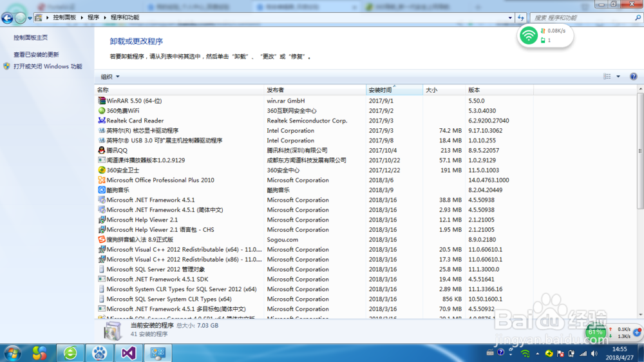
Task: Open the help question-mark icon
Action: pyautogui.click(x=633, y=77)
